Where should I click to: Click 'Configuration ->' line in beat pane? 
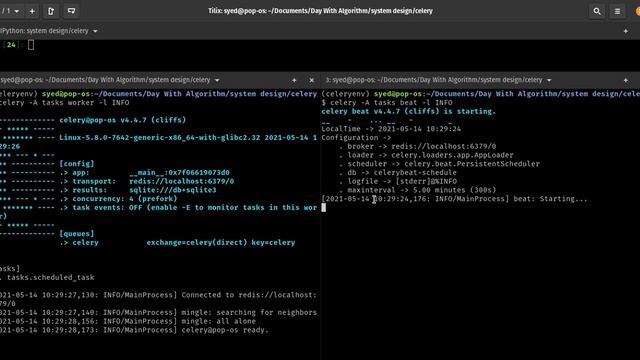356,138
